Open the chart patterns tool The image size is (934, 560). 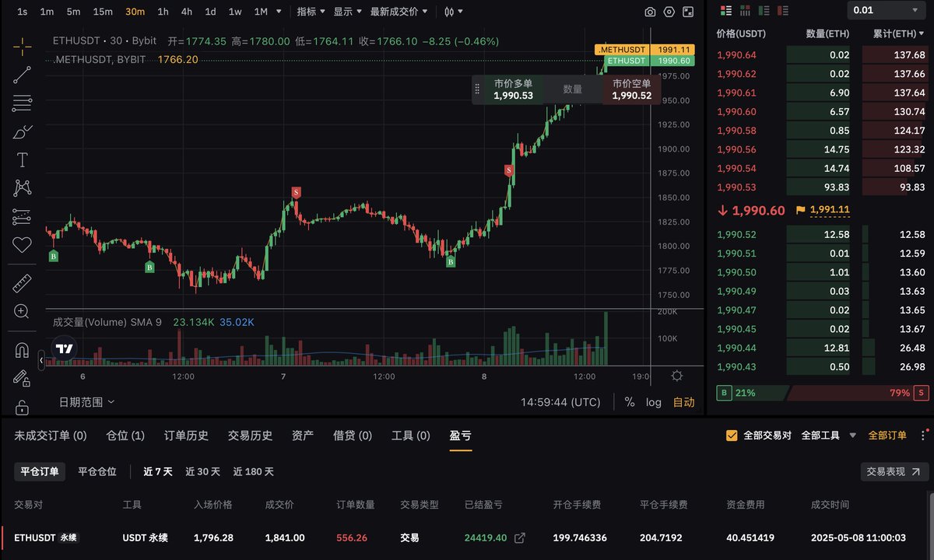tap(22, 187)
